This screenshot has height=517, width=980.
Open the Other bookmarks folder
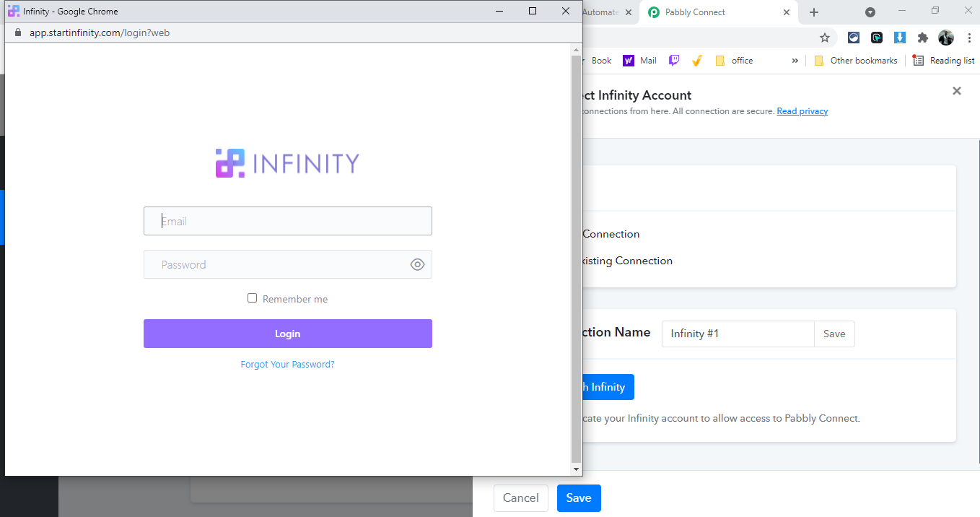coord(856,61)
